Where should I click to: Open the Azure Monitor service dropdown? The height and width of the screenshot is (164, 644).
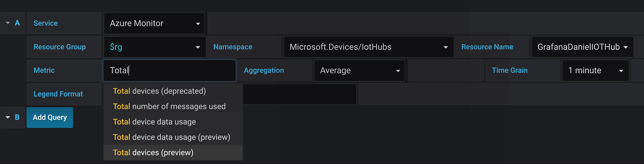[154, 23]
